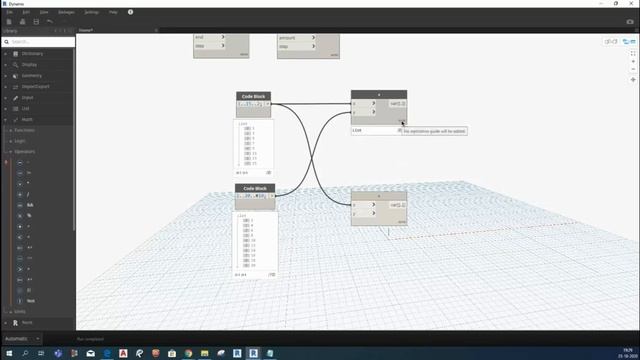Open the Help menu
Image resolution: width=640 pixels, height=360 pixels.
[113, 12]
